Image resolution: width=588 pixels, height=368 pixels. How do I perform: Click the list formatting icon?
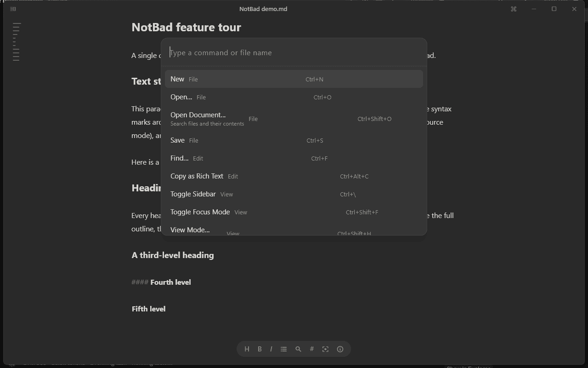tap(283, 349)
